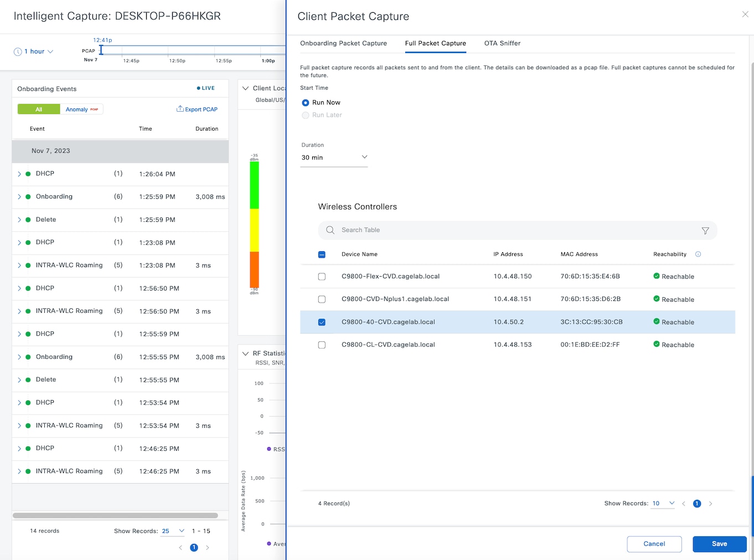Click the PCAP timeline marker at 12:41p
The width and height of the screenshot is (754, 560).
tap(101, 50)
